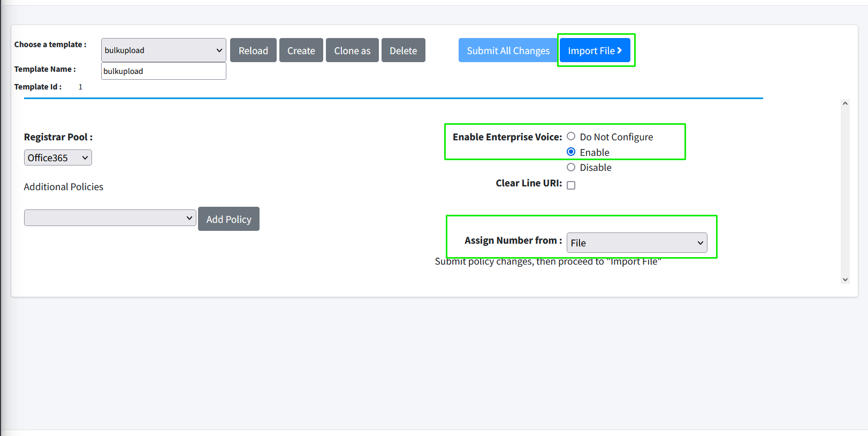Image resolution: width=868 pixels, height=436 pixels.
Task: Click the Import File button
Action: click(x=591, y=50)
